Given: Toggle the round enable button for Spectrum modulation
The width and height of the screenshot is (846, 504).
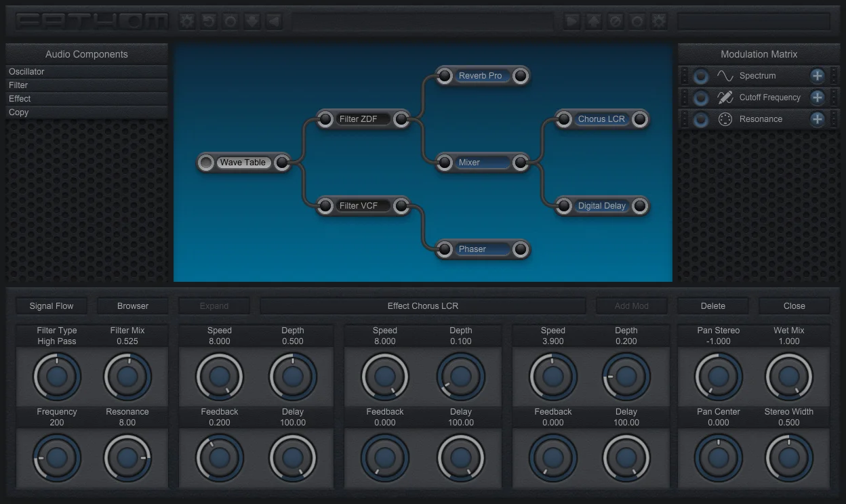Looking at the screenshot, I should click(x=701, y=76).
